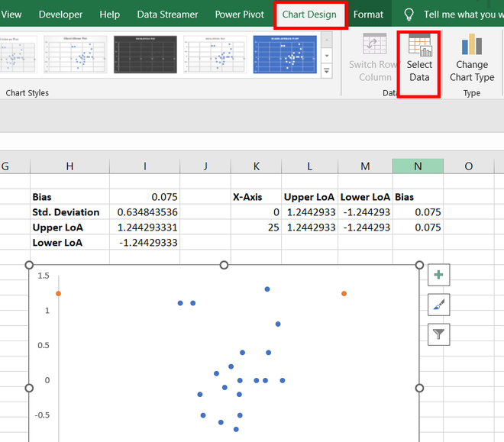Screen dimensions: 504x442
Task: Click the Upper LoA header in column L
Action: tap(309, 197)
